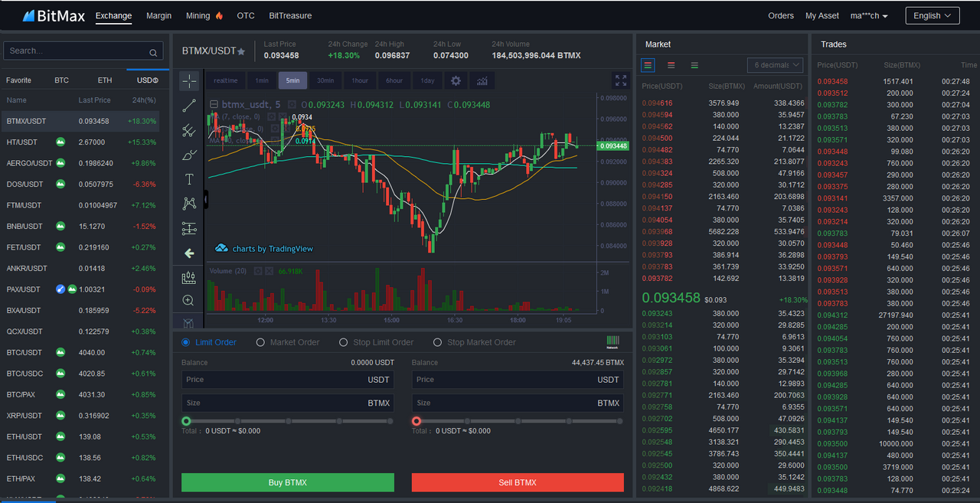Select the 30min chart interval
This screenshot has height=503, width=980.
[325, 80]
